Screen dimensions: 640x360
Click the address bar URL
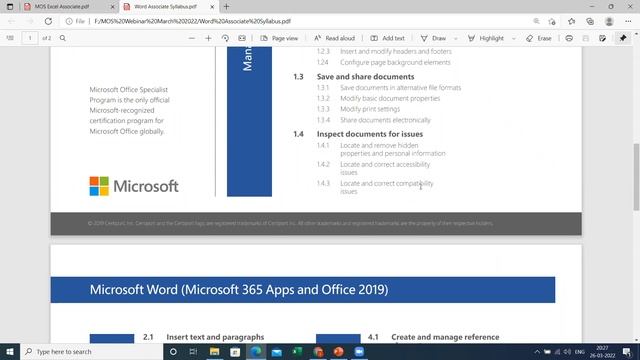coord(192,21)
